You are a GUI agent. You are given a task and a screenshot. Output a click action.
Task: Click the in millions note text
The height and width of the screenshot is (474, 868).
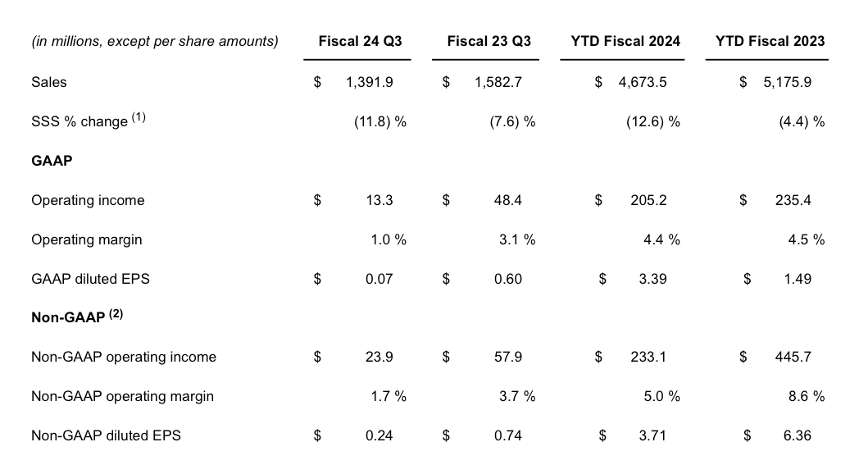pyautogui.click(x=155, y=41)
